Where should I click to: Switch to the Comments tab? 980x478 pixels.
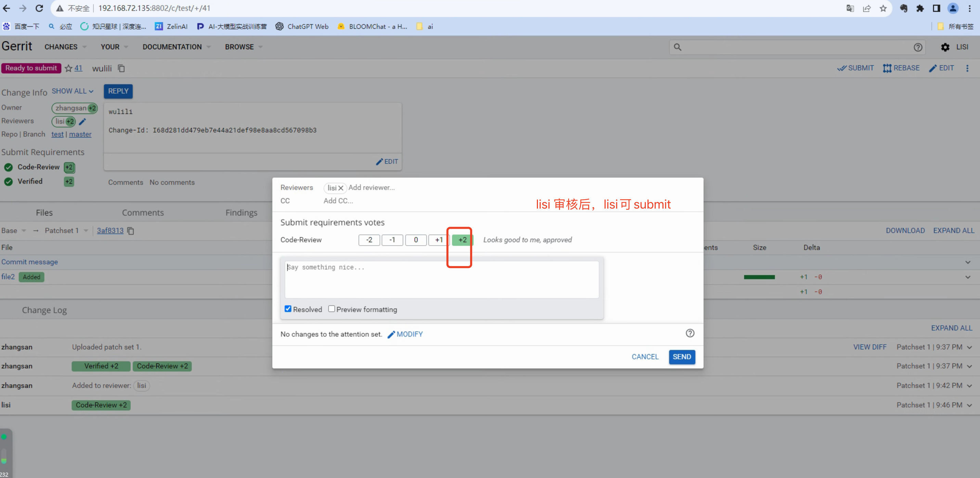click(143, 213)
